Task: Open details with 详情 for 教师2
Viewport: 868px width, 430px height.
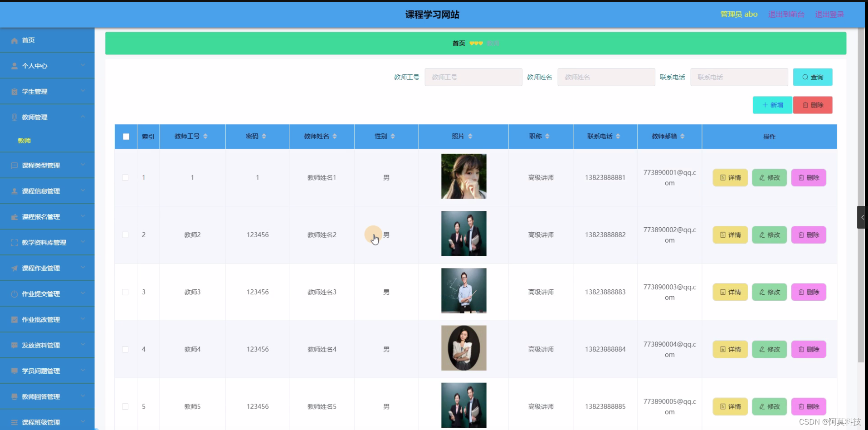Action: [730, 235]
